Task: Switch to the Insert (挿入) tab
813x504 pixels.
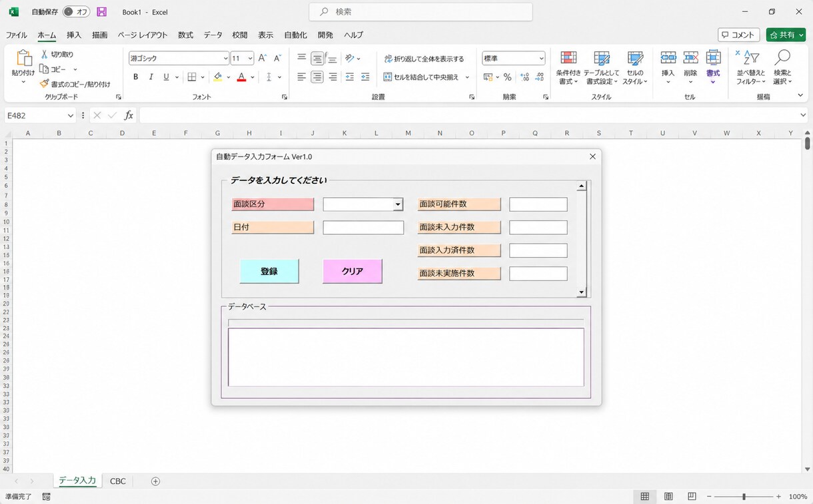Action: click(x=74, y=35)
